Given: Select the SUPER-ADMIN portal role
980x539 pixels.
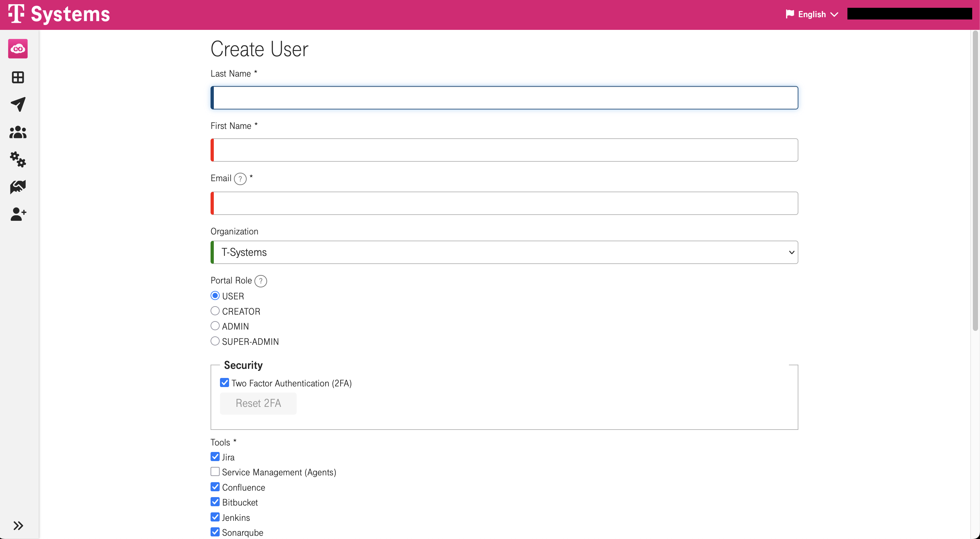Looking at the screenshot, I should [215, 341].
